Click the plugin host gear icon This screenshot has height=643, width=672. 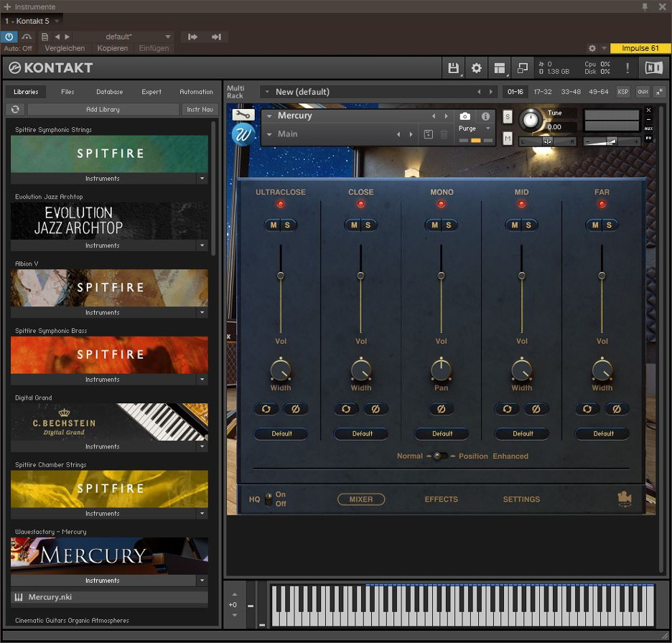(x=592, y=48)
